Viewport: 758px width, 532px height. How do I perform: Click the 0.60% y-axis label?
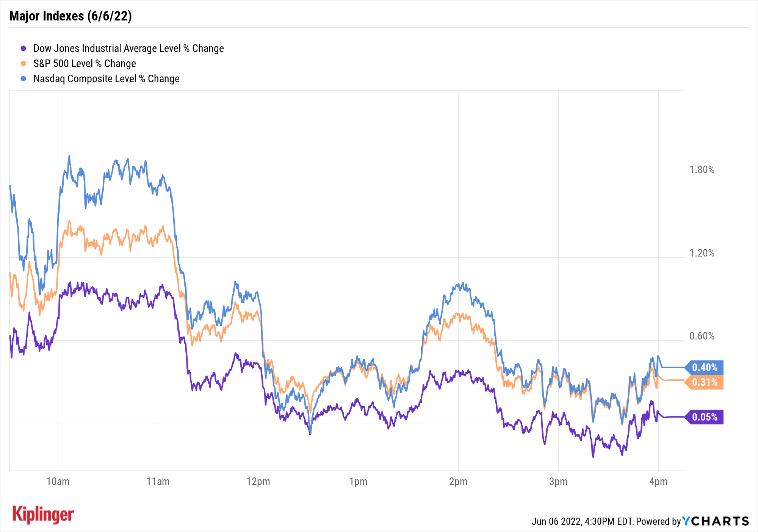[x=702, y=336]
